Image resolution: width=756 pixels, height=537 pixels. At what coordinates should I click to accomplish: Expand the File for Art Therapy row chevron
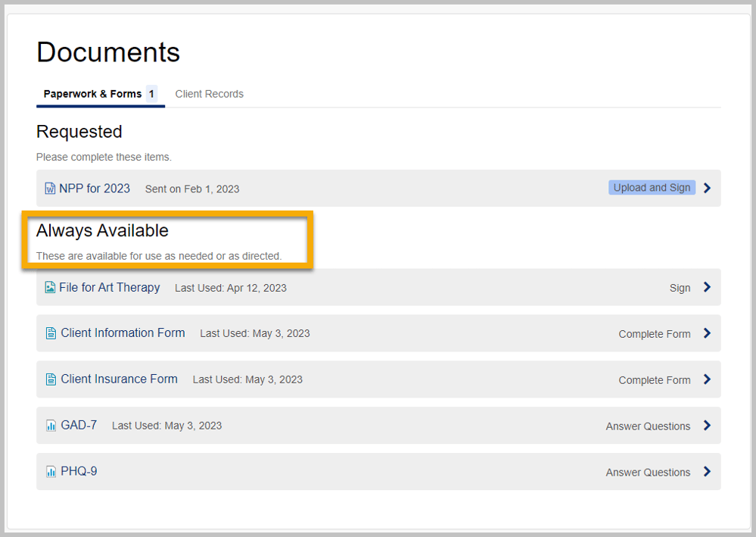click(707, 287)
